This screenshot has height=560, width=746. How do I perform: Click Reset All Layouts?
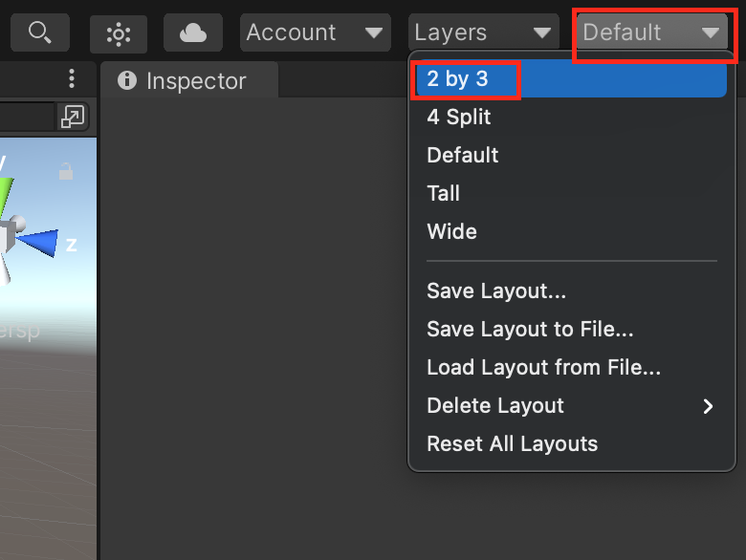coord(512,444)
